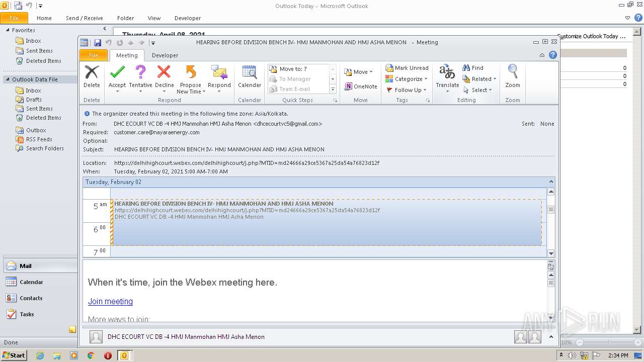Open Chrome from taskbar

(x=91, y=355)
